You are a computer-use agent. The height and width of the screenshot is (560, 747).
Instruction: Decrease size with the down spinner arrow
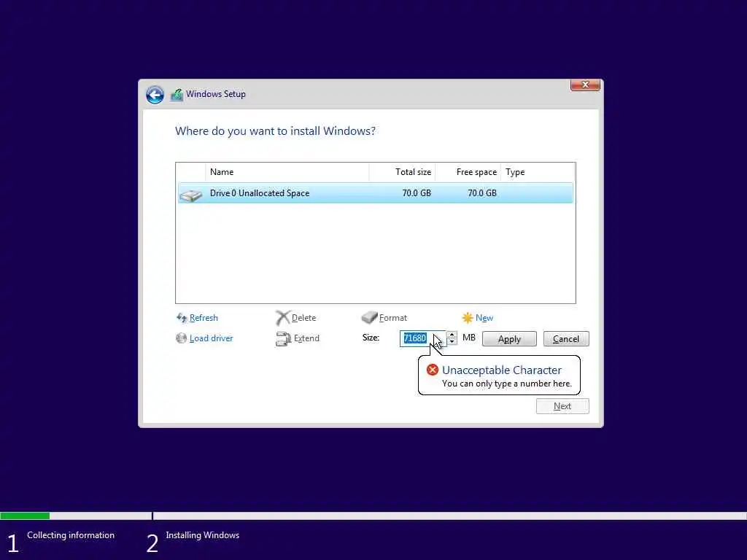[452, 342]
